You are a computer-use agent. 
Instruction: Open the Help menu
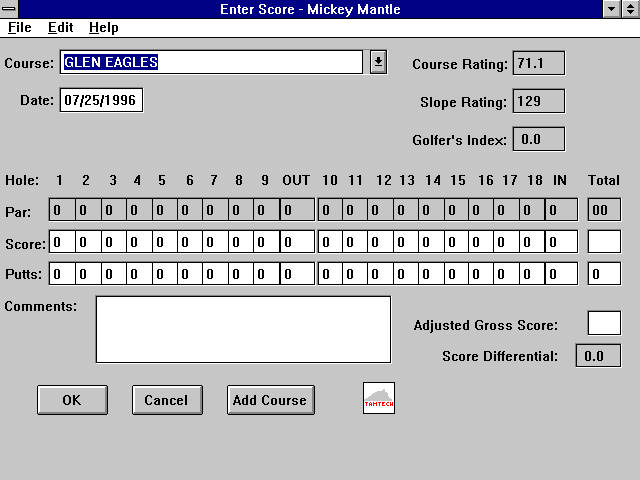(103, 28)
